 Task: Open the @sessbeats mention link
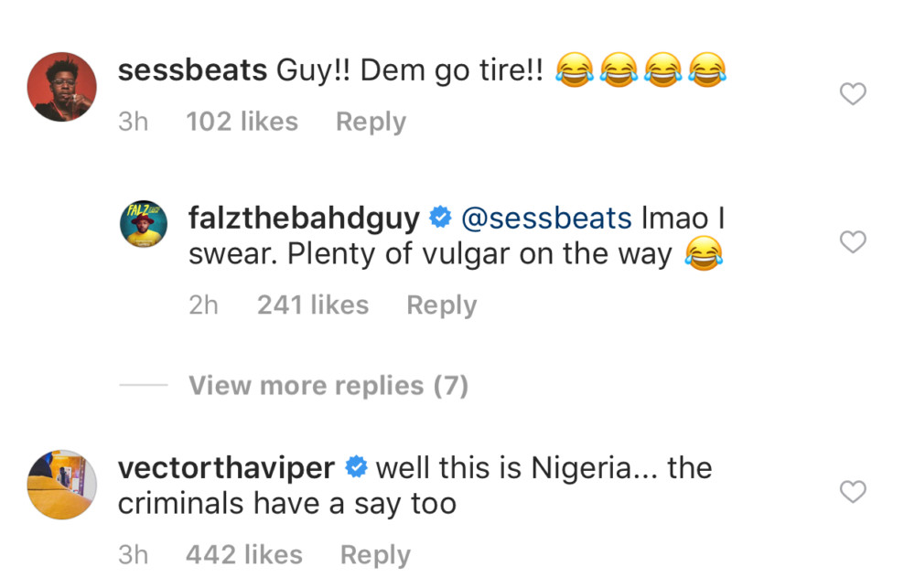[546, 218]
